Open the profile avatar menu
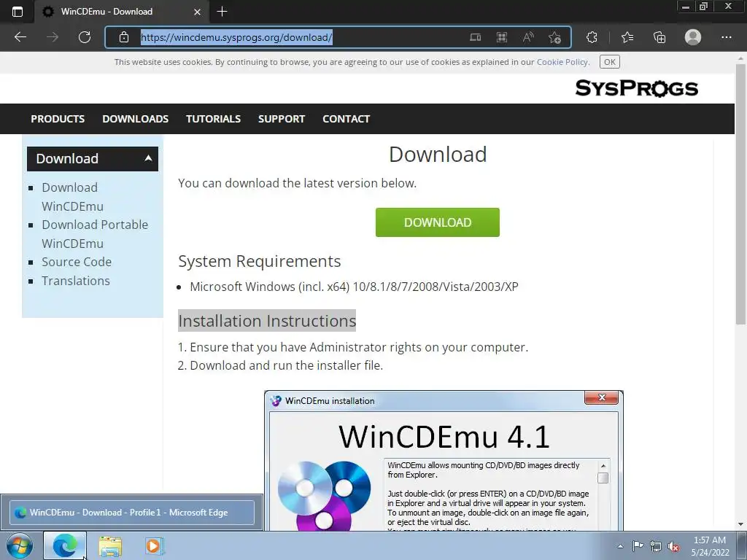The image size is (747, 560). 693,37
